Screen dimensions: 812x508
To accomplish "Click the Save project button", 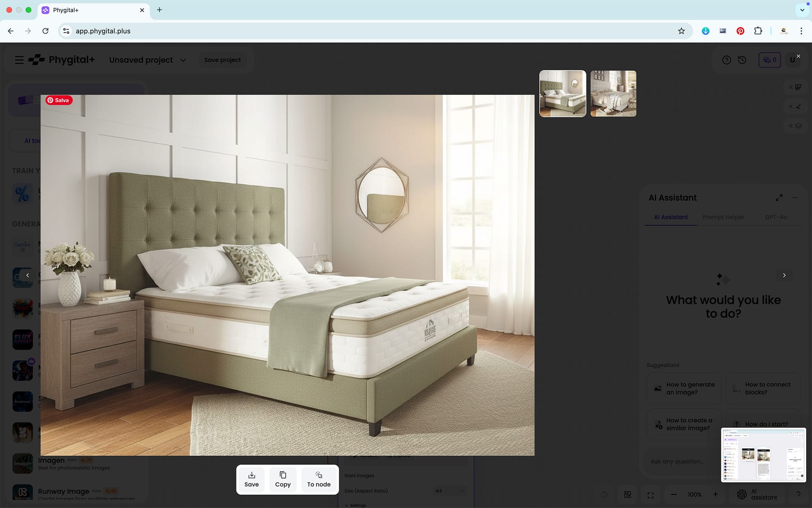I will tap(222, 60).
